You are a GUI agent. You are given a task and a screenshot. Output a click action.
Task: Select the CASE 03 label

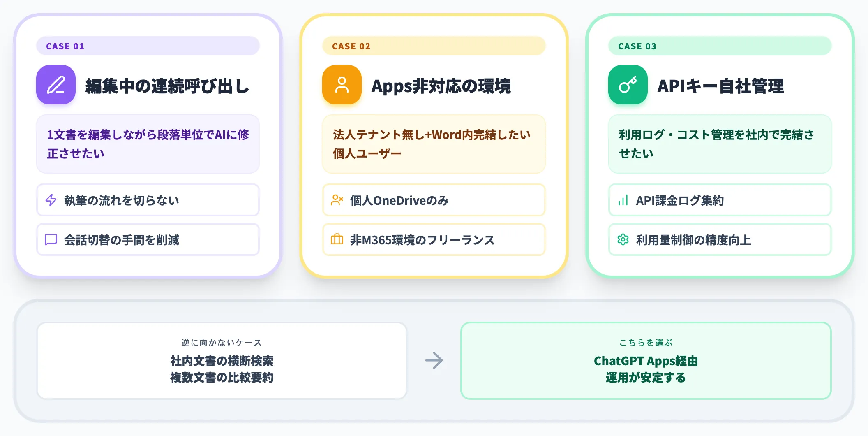pos(637,46)
